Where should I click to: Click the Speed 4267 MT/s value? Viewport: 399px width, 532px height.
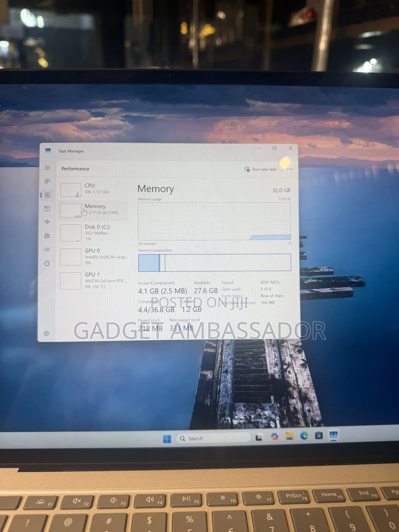point(270,282)
